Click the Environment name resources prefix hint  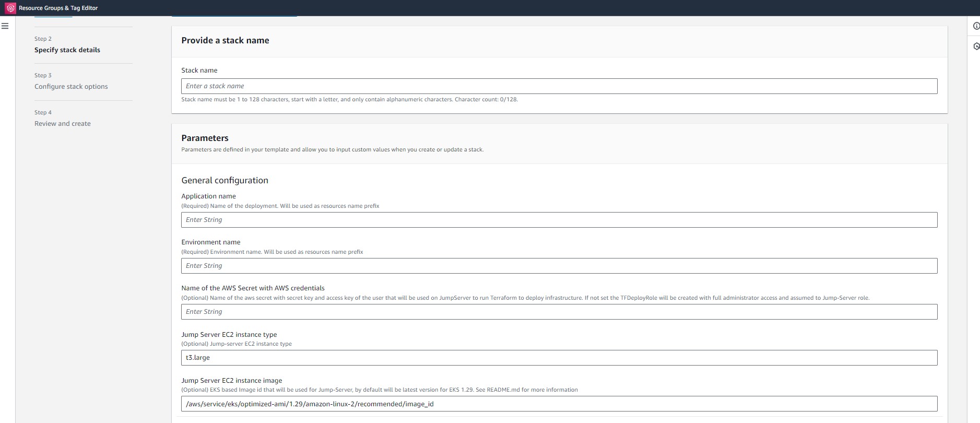pos(272,252)
